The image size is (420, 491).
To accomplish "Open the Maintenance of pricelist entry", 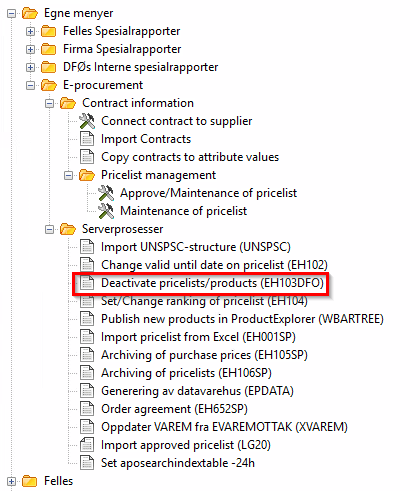I will pos(184,211).
